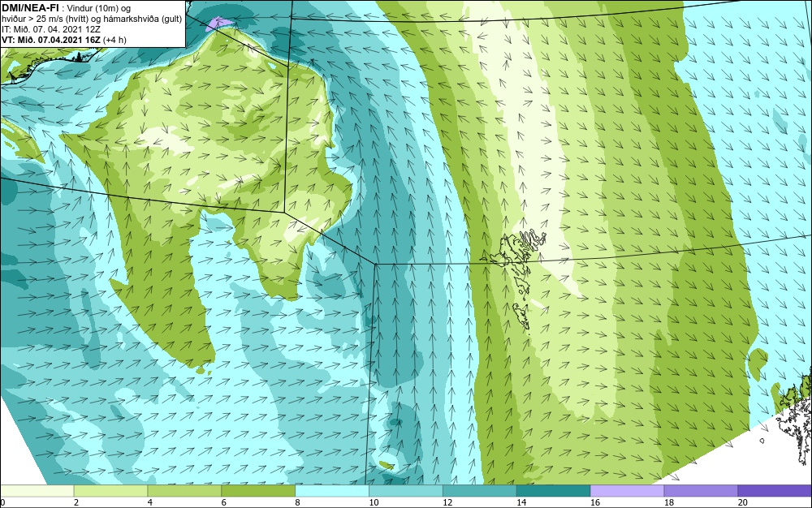812x508 pixels.
Task: Click the 4–6 m/s green legend swatch
Action: (184, 491)
